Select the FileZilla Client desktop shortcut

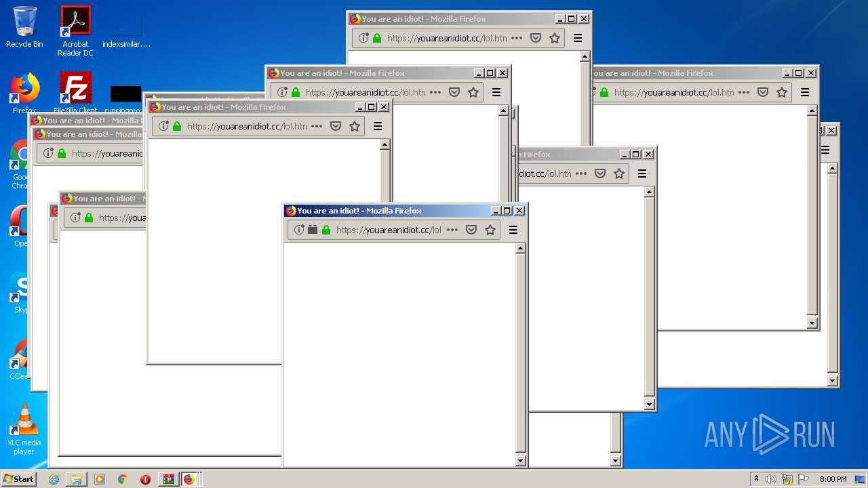[75, 94]
